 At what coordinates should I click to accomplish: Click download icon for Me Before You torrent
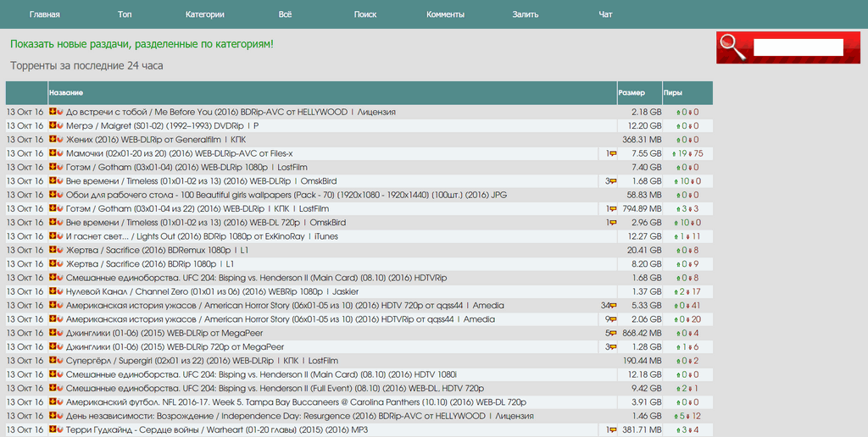click(53, 112)
